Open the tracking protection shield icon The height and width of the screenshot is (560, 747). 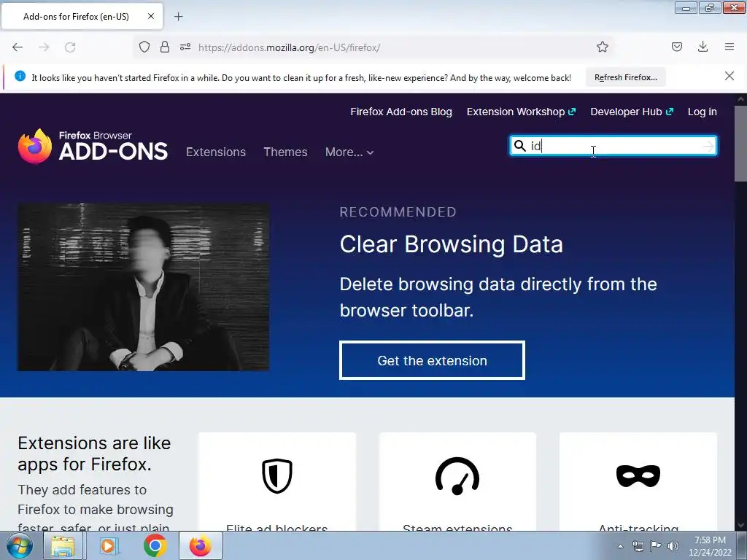[x=144, y=47]
